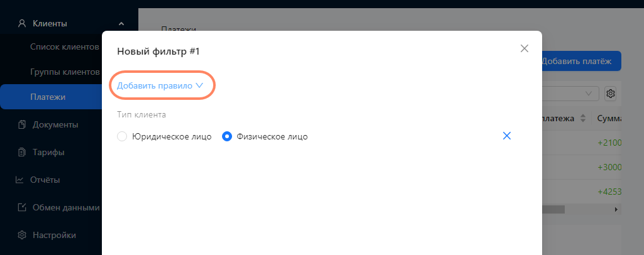Click the Документы icon in sidebar
The image size is (644, 255).
22,124
